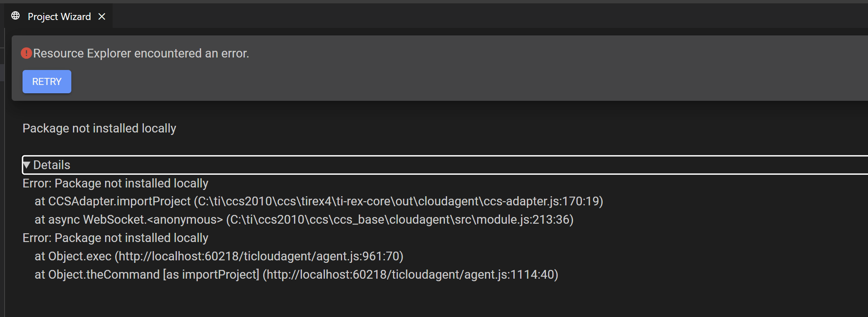The image size is (868, 317).
Task: Click the 'Package not installed locally' heading
Action: coord(99,128)
